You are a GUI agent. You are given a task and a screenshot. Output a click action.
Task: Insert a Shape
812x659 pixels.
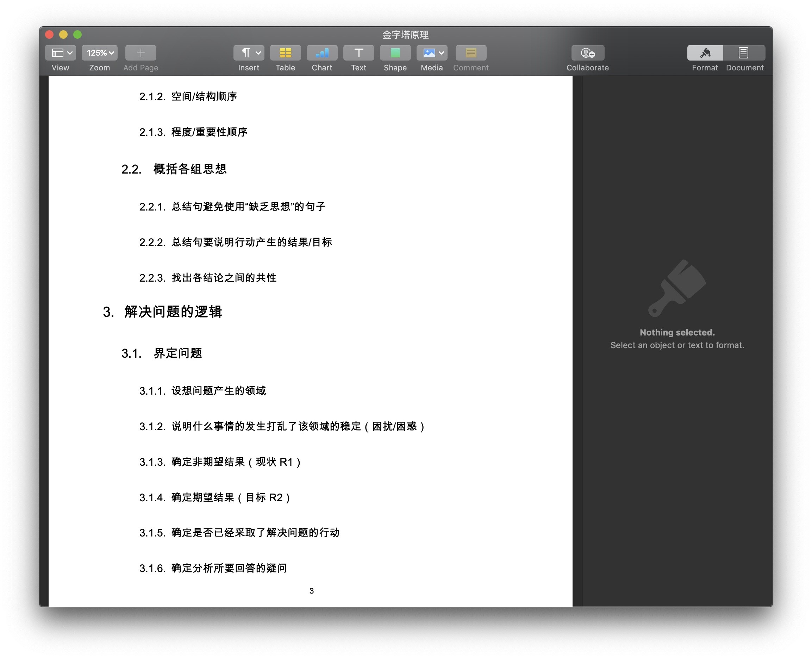395,53
